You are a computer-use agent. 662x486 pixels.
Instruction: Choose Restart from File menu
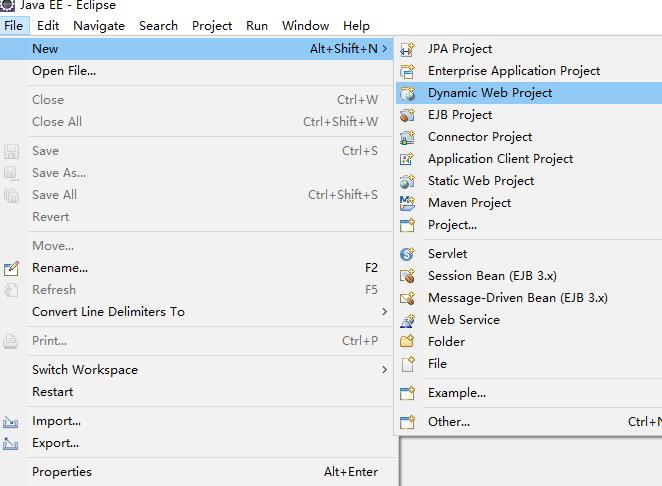(196, 391)
